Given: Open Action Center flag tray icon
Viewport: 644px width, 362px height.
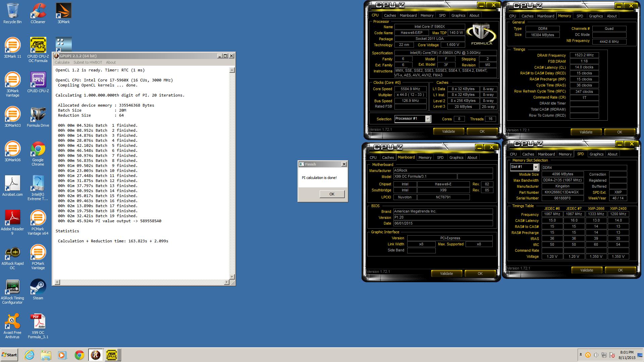Looking at the screenshot, I should tap(612, 355).
